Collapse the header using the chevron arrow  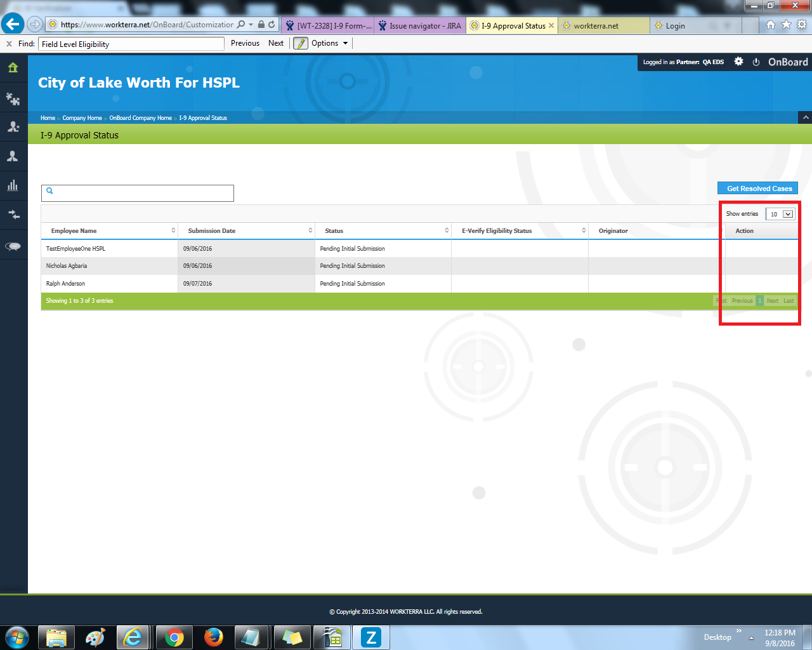click(805, 117)
